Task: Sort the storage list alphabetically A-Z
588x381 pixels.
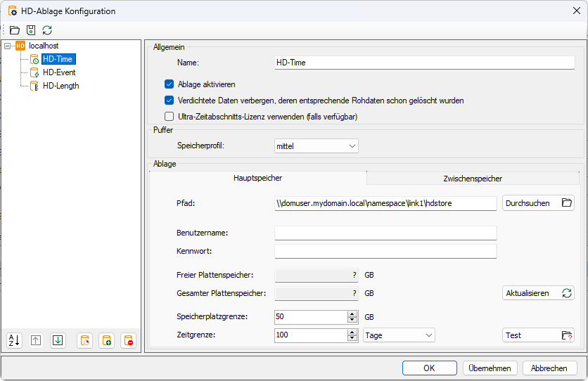Action: point(14,340)
